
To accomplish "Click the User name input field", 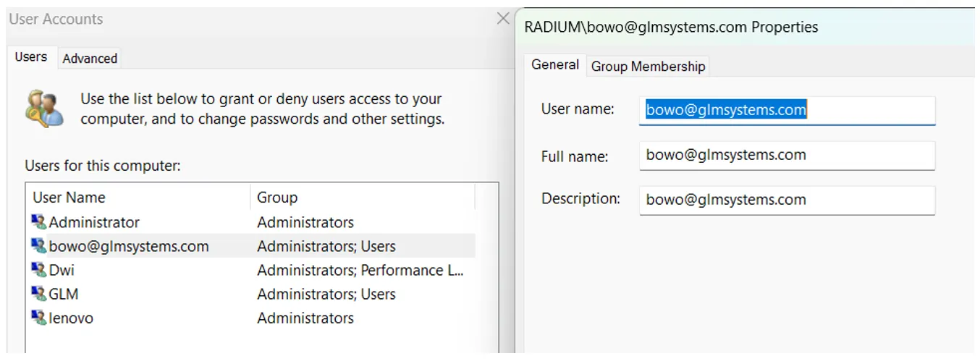I will [787, 110].
